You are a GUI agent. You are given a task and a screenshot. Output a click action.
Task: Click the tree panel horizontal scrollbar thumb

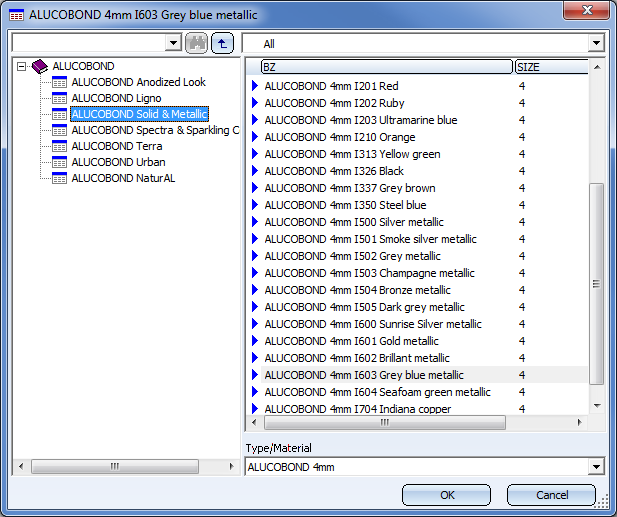pos(115,467)
